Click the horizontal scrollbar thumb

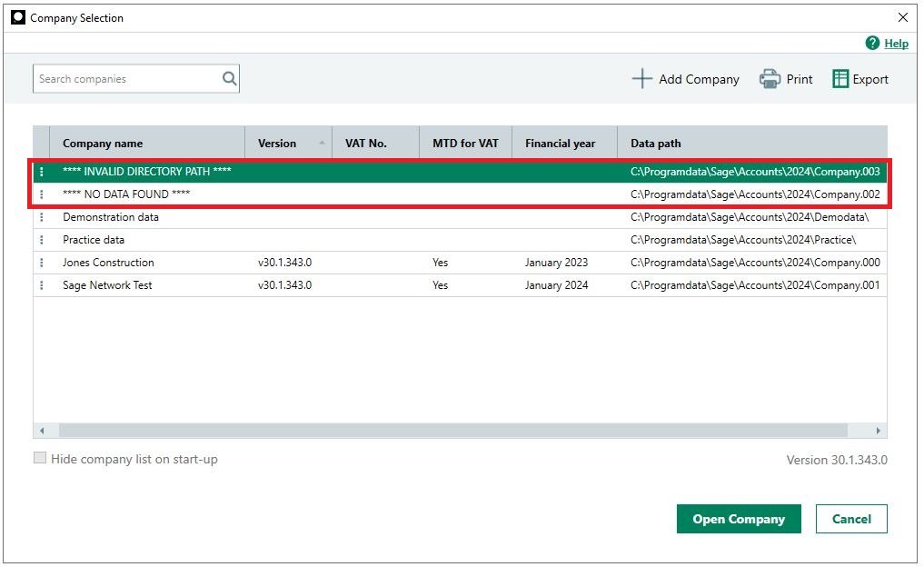click(452, 431)
